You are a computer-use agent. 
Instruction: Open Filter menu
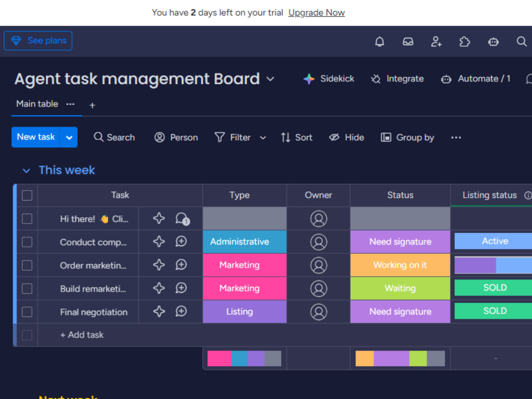click(233, 137)
